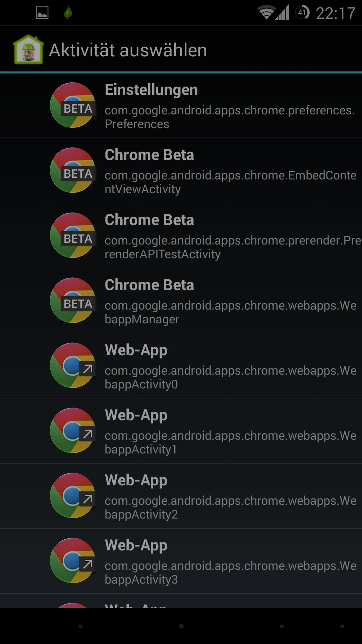Viewport: 362px width, 644px height.
Task: Tap Chrome Beta icon for WebappManager
Action: (73, 300)
